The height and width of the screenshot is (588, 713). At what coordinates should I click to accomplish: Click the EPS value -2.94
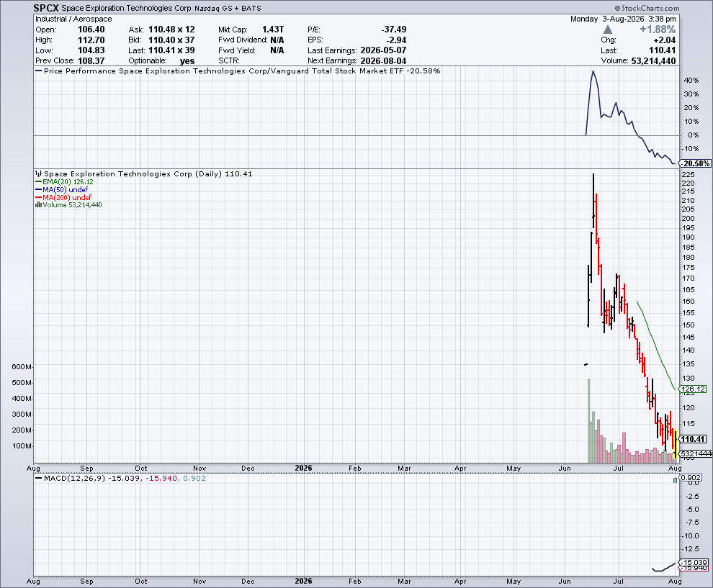click(x=397, y=40)
